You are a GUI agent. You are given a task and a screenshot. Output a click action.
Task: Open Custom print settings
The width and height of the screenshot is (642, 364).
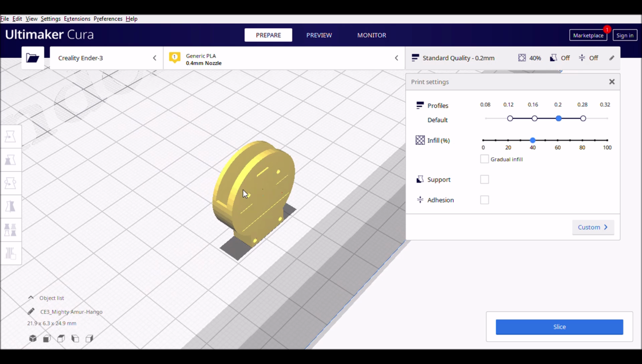593,227
